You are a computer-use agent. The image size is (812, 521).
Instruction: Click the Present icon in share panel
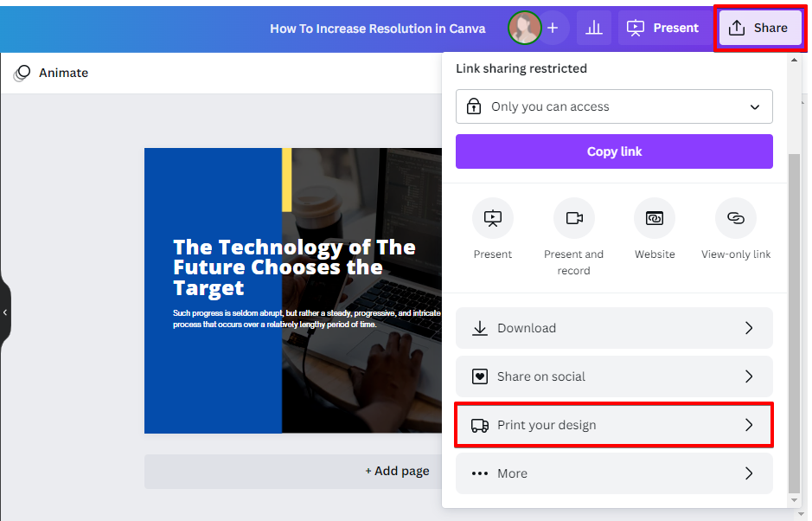492,218
